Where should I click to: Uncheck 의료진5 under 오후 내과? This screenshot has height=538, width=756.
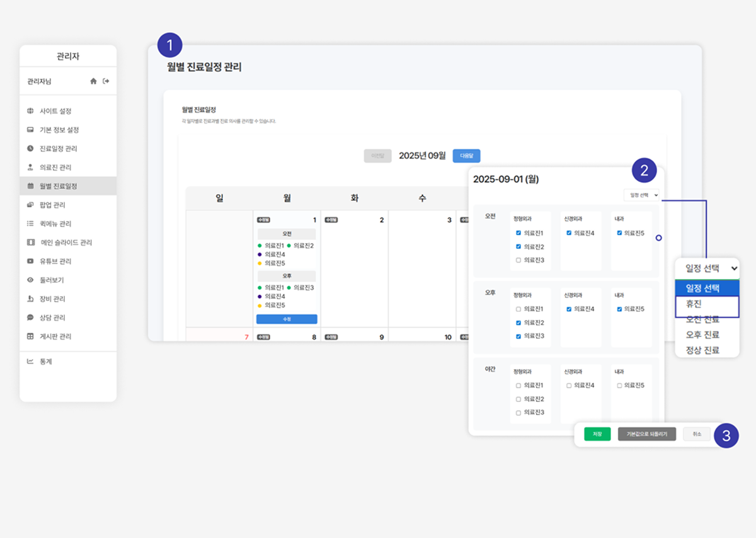coord(619,309)
